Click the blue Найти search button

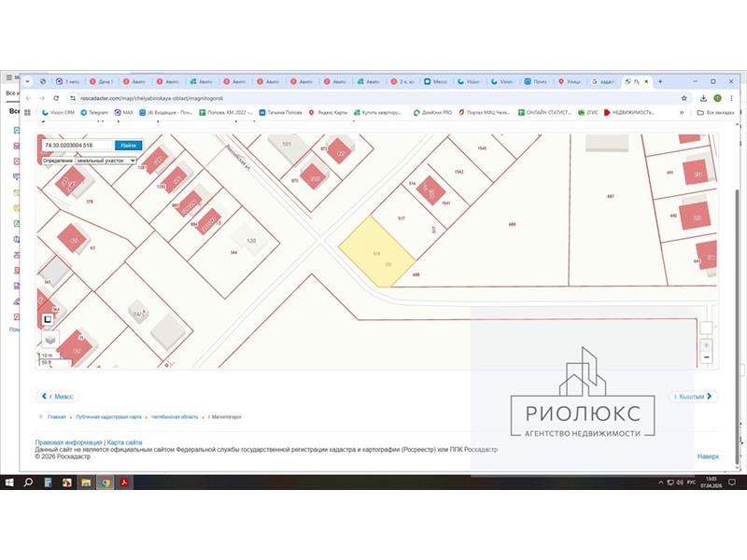(128, 146)
